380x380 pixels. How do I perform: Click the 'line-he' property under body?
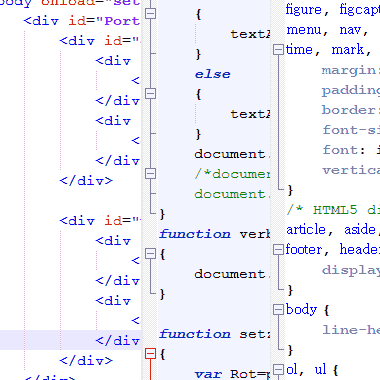point(351,330)
